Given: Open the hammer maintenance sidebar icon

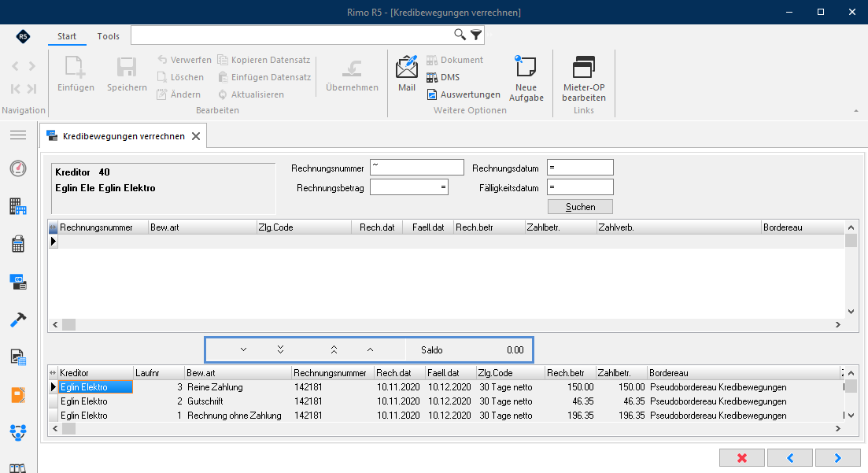Looking at the screenshot, I should click(x=18, y=320).
